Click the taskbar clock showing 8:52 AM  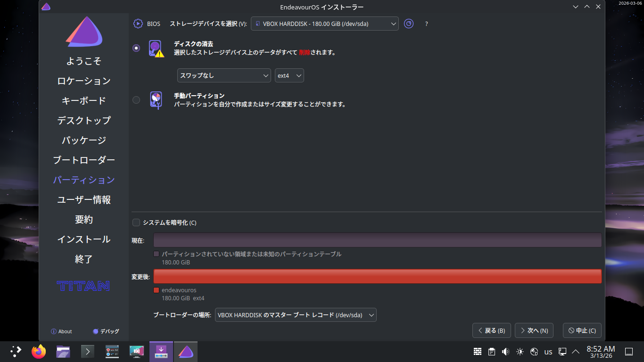601,352
